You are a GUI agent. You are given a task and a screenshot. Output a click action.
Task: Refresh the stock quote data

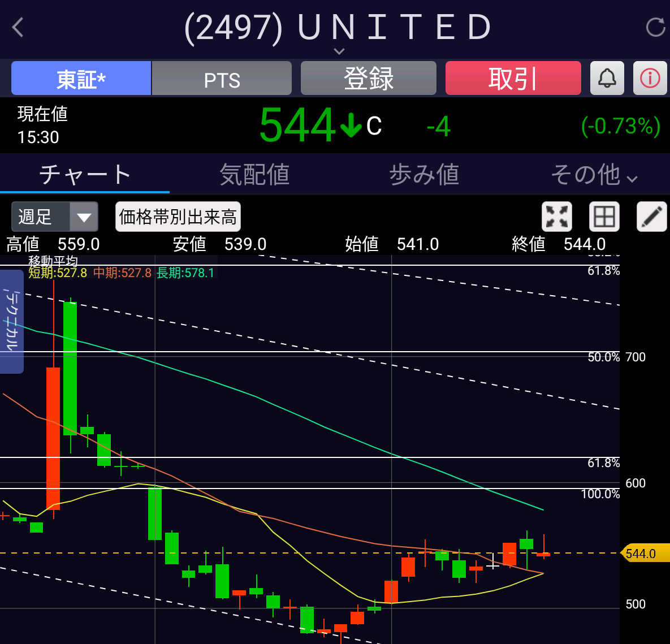point(655,27)
